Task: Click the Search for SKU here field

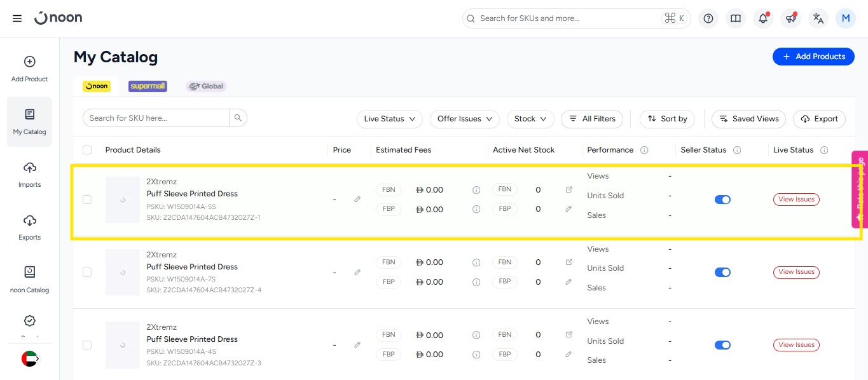Action: [156, 118]
